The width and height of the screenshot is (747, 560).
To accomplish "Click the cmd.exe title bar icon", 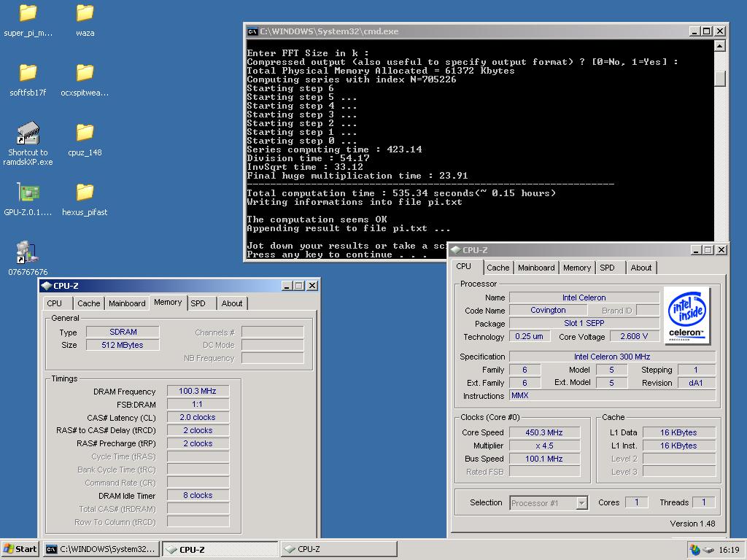I will pyautogui.click(x=252, y=31).
